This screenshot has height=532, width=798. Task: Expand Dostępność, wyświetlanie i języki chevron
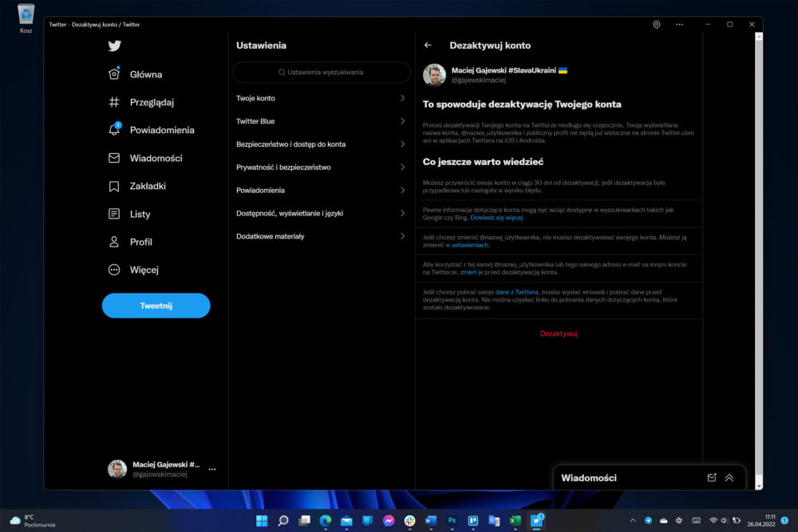[402, 213]
